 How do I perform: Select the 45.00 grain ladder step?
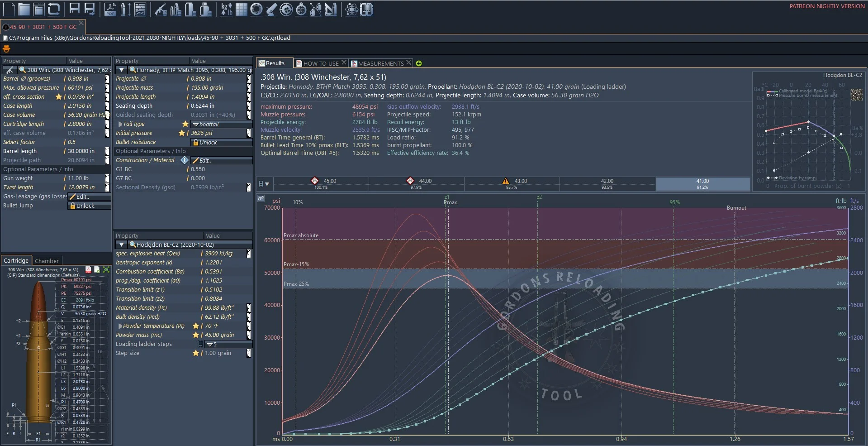point(321,183)
